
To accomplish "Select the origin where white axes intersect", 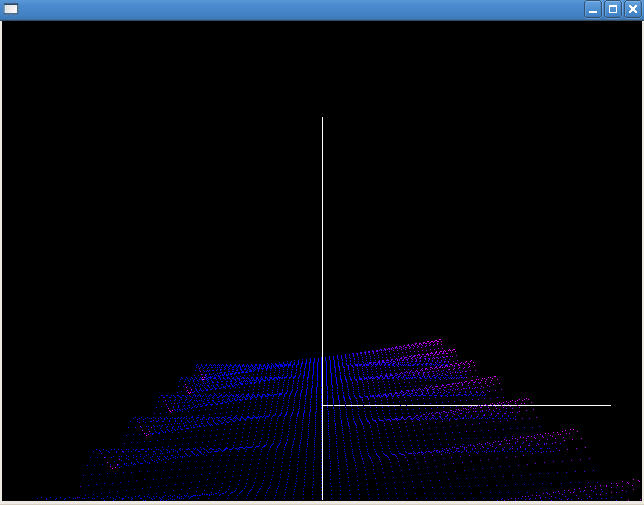I will click(x=322, y=405).
